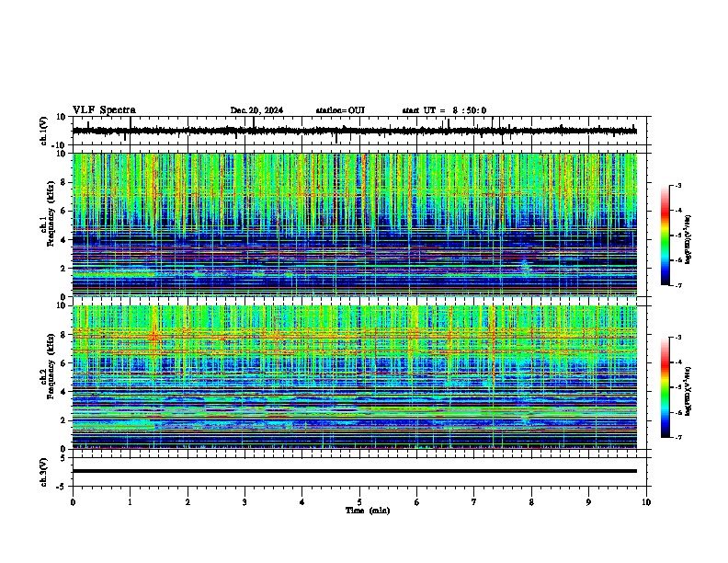
Task: Click time axis tick label "1"
Action: [x=130, y=502]
